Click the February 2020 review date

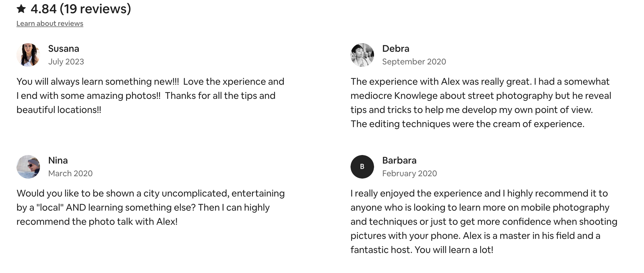409,174
